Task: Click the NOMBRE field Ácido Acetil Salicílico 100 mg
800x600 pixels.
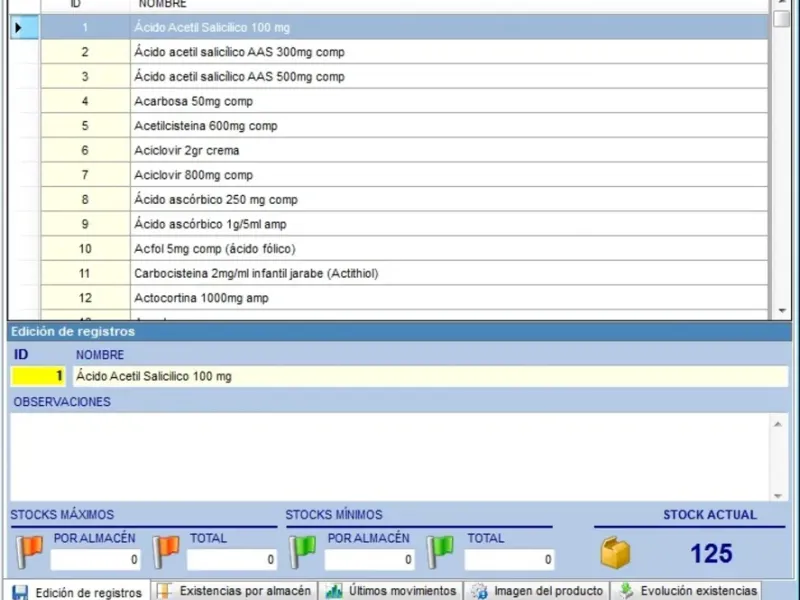Action: click(430, 376)
